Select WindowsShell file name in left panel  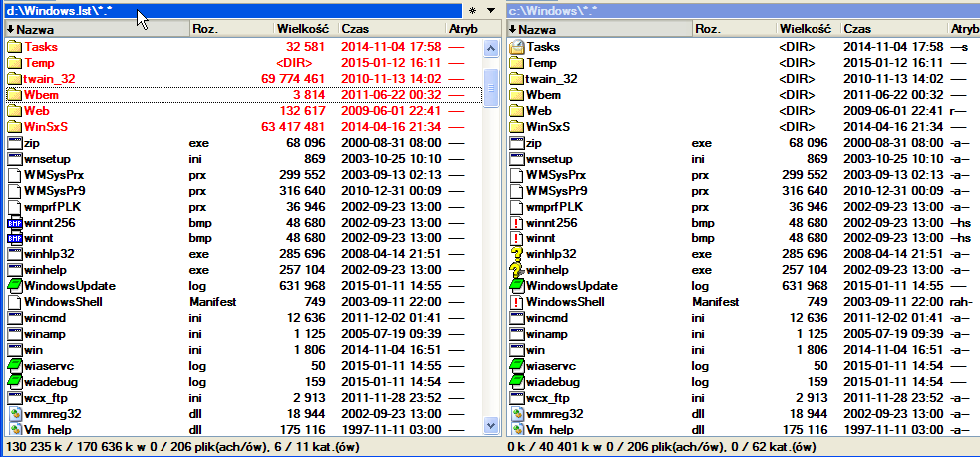(63, 302)
